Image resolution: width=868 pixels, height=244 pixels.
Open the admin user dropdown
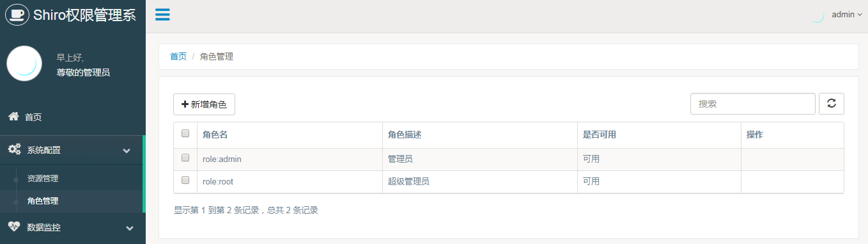coord(847,15)
